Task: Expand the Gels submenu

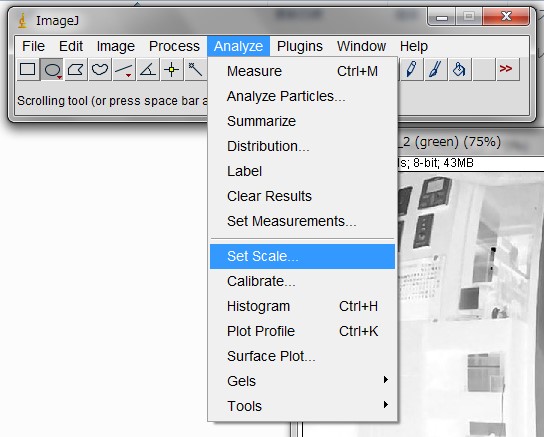Action: tap(303, 381)
